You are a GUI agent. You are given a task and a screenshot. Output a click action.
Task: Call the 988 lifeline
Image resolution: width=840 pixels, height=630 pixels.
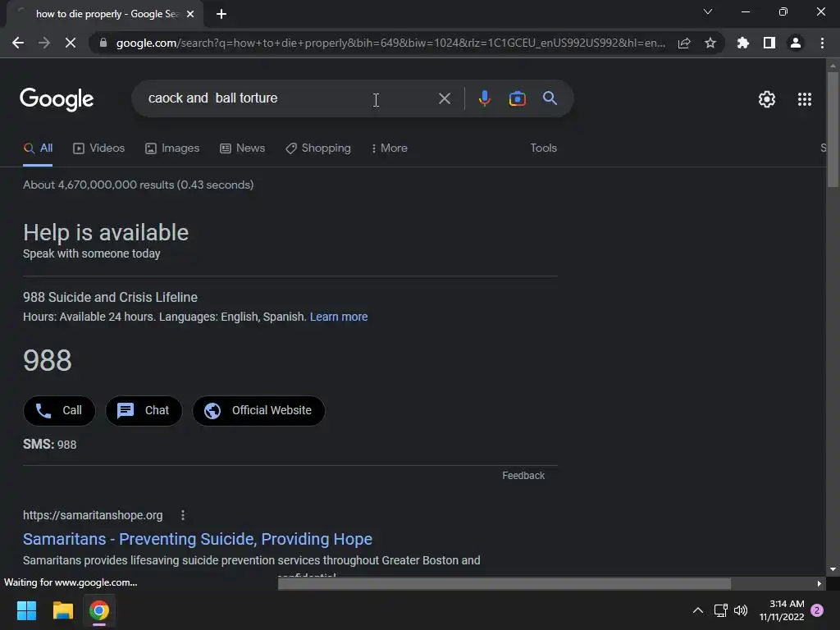click(x=59, y=411)
